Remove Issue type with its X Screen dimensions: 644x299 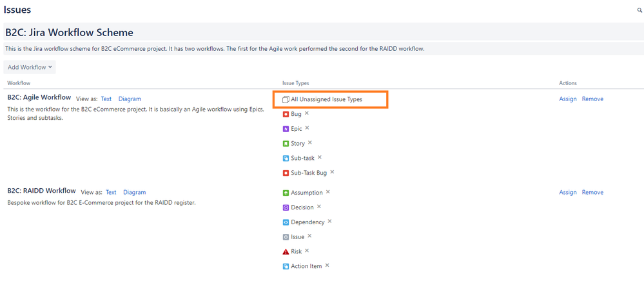309,236
